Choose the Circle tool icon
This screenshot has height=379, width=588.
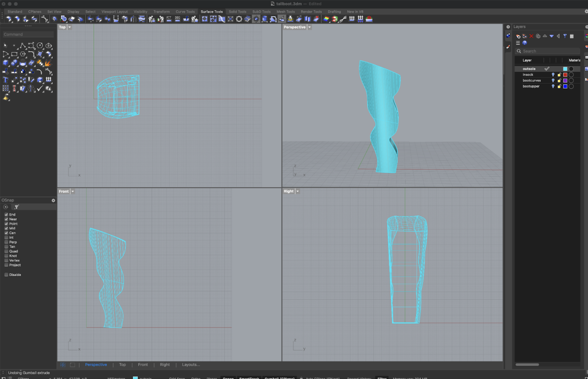40,46
